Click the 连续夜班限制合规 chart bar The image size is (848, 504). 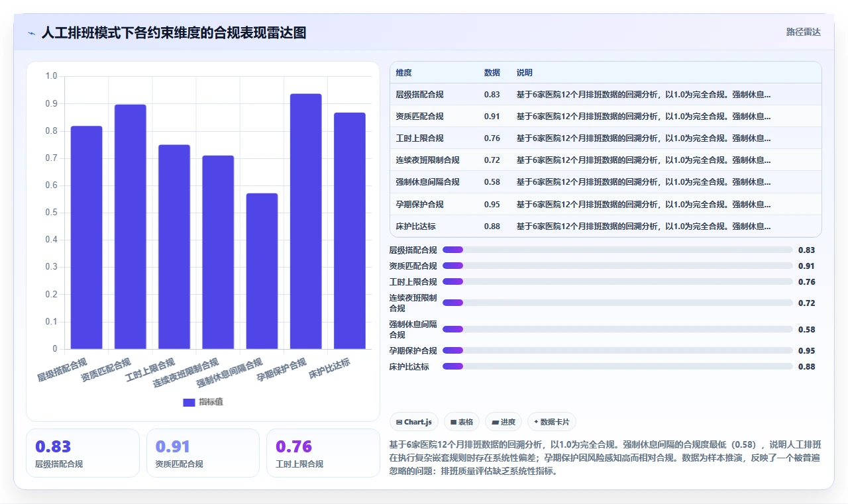pos(218,252)
